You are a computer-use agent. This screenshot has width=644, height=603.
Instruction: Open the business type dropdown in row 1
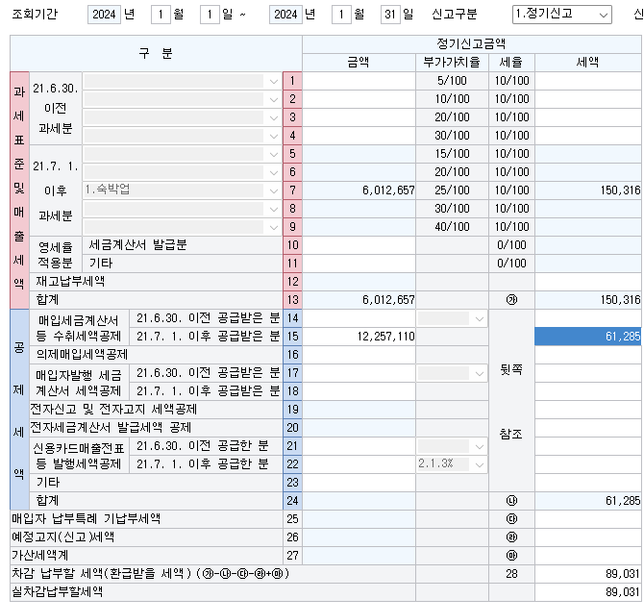[x=274, y=81]
